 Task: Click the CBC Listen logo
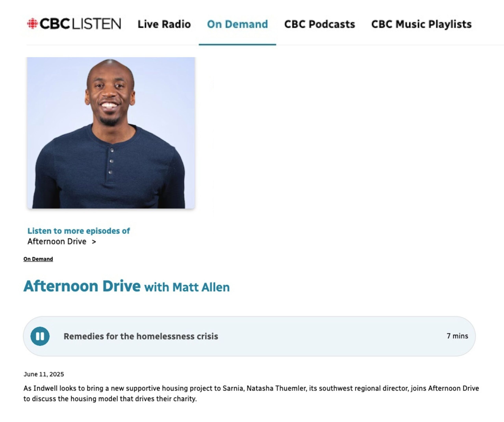74,24
